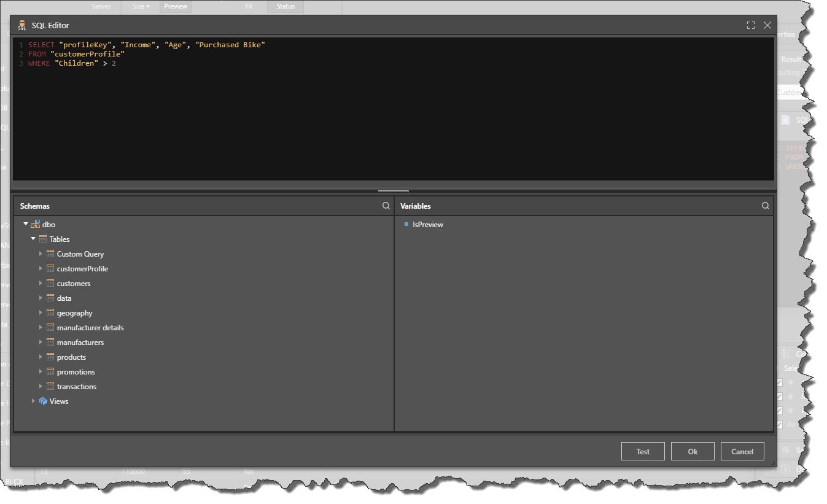Cancel the SQL Editor dialog
Viewport: 827px width, 504px height.
(742, 451)
